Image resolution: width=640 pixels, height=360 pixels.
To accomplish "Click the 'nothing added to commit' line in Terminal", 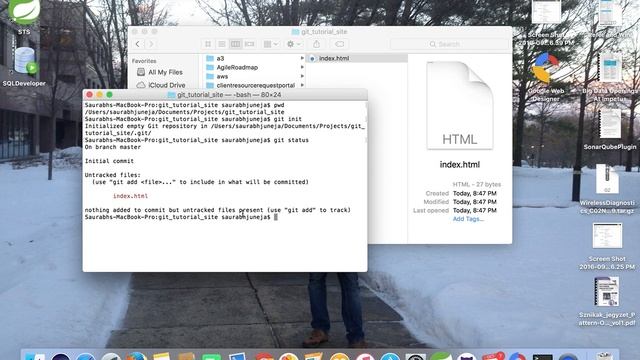I will [x=218, y=210].
